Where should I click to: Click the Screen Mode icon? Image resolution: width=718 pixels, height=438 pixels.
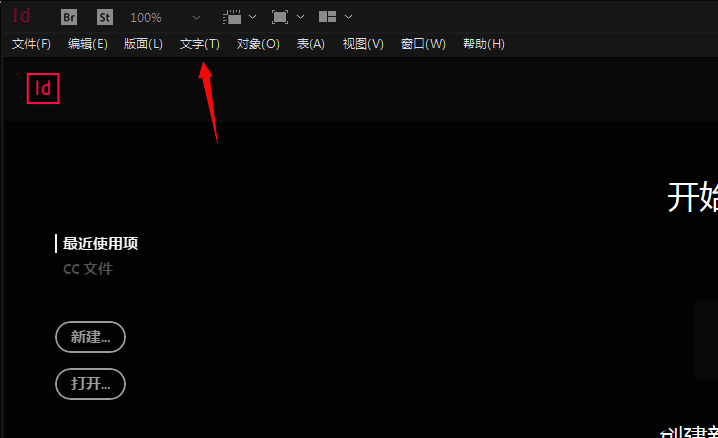coord(280,17)
